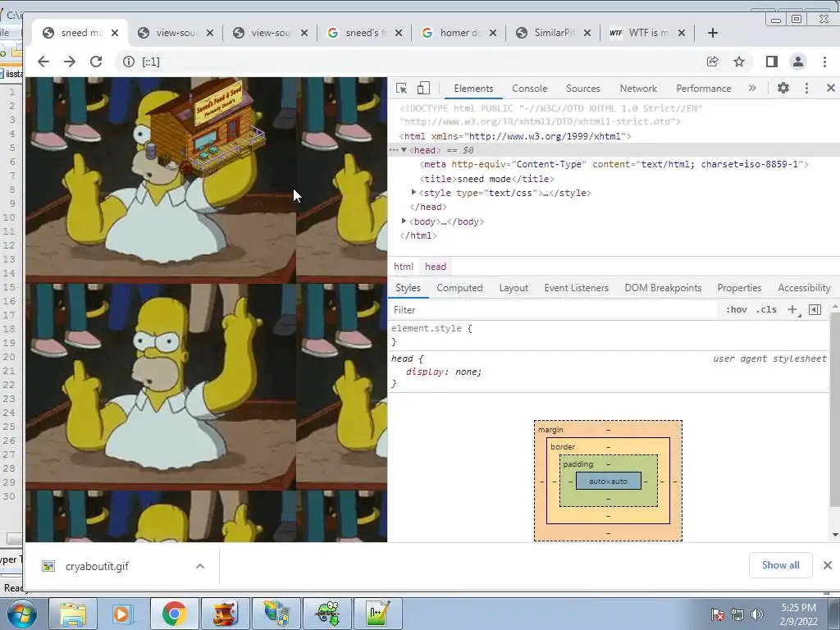Reload the current page
This screenshot has width=840, height=630.
tap(96, 62)
